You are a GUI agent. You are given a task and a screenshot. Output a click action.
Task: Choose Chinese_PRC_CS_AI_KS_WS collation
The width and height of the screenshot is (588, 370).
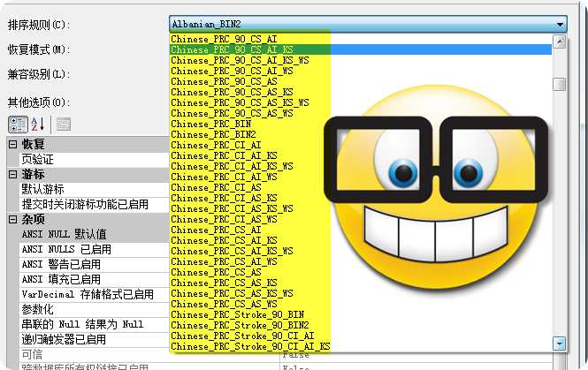pyautogui.click(x=361, y=251)
